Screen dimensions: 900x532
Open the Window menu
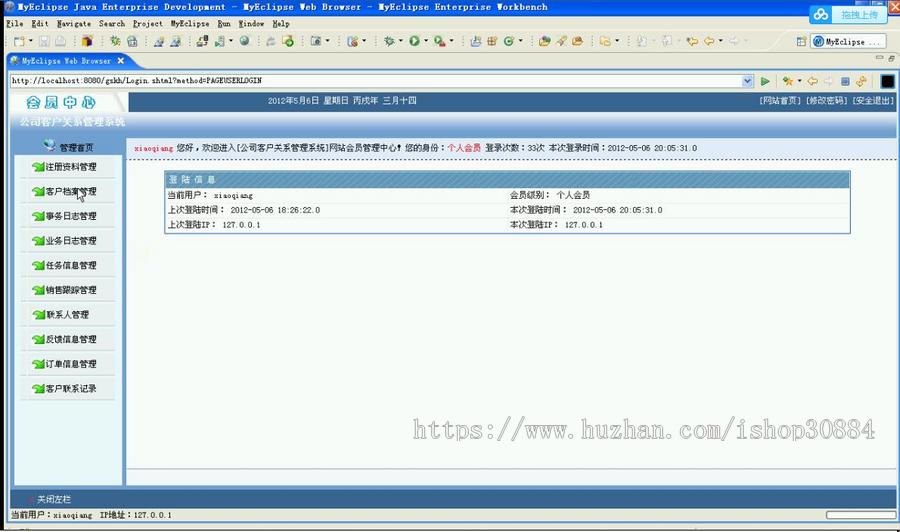251,24
